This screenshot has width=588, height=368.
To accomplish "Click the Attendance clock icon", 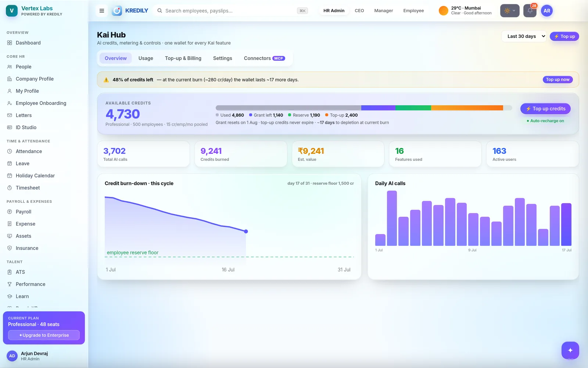I will coord(10,151).
